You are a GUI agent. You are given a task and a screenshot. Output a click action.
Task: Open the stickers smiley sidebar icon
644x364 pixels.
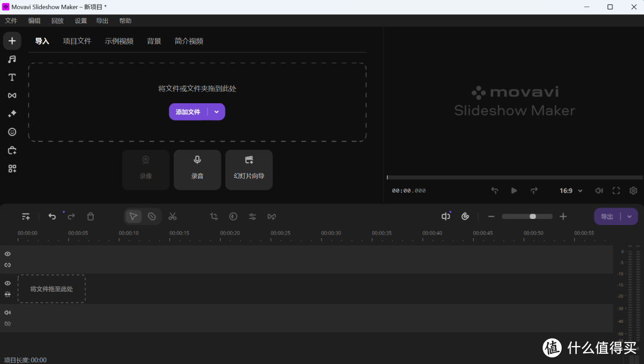click(12, 132)
